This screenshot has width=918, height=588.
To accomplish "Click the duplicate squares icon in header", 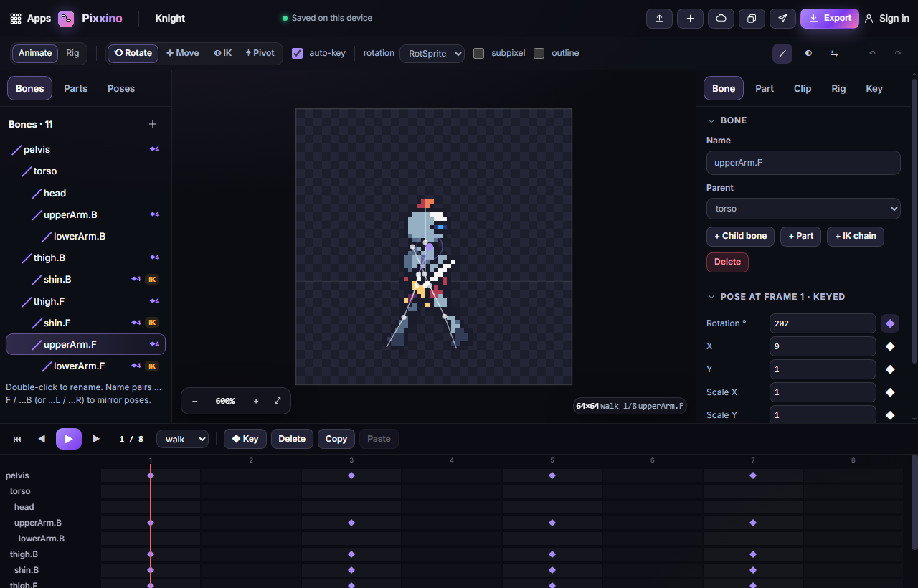I will 752,19.
